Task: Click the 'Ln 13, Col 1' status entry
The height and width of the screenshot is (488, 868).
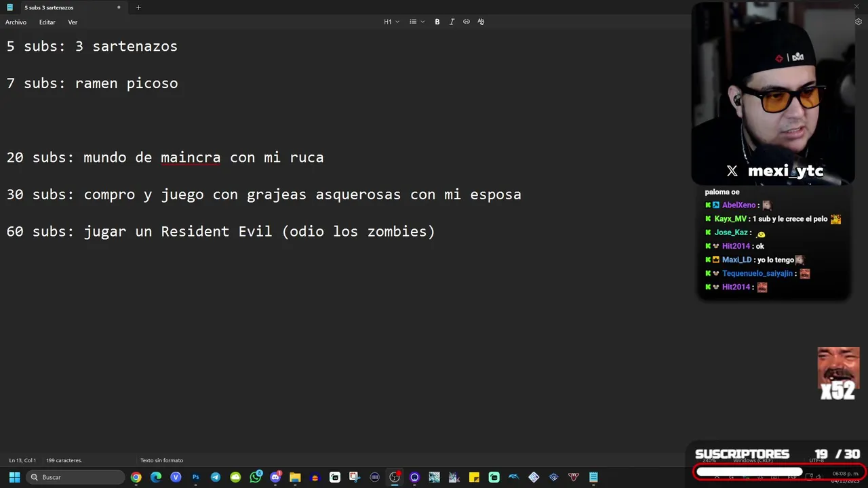Action: [x=22, y=460]
